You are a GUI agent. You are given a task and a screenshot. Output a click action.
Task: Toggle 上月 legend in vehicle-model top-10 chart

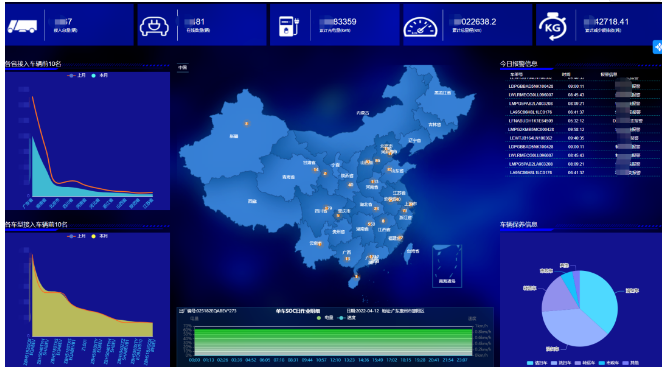(77, 236)
